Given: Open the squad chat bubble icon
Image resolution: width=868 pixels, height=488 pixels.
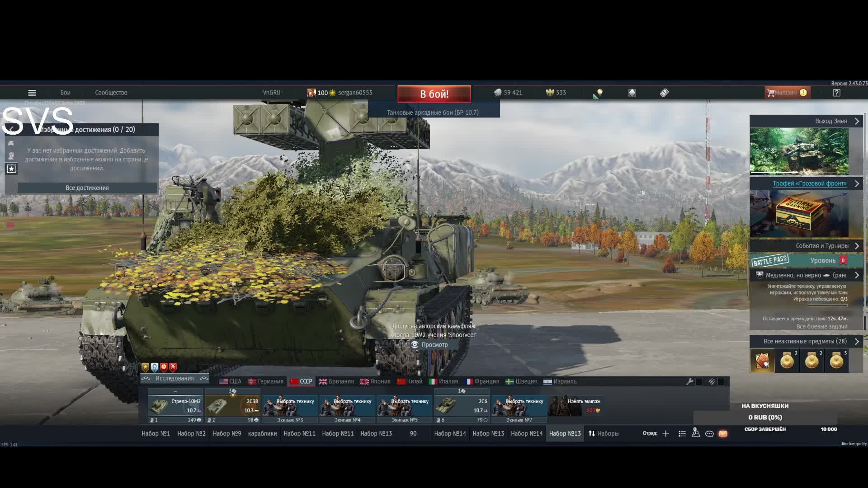Looking at the screenshot, I should click(x=709, y=433).
